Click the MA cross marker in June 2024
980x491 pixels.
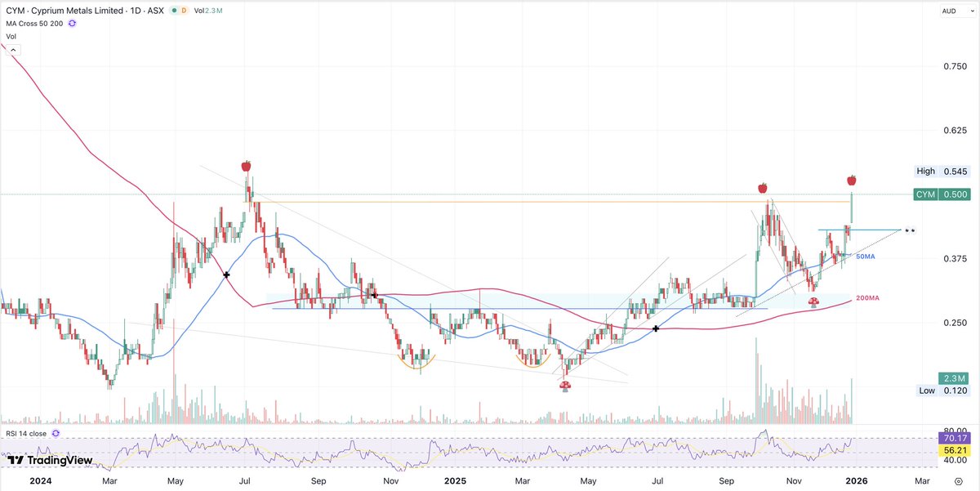click(226, 275)
